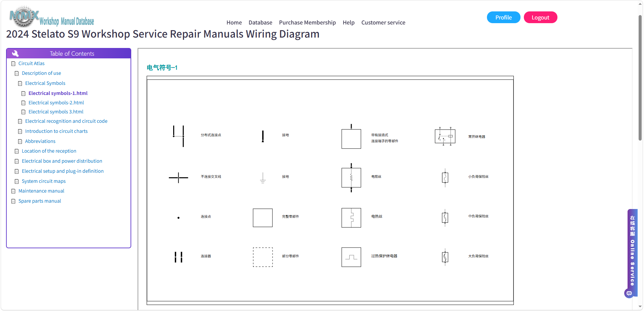Open Electrical box and power distribution
Viewport: 644px width, 311px height.
pos(62,161)
